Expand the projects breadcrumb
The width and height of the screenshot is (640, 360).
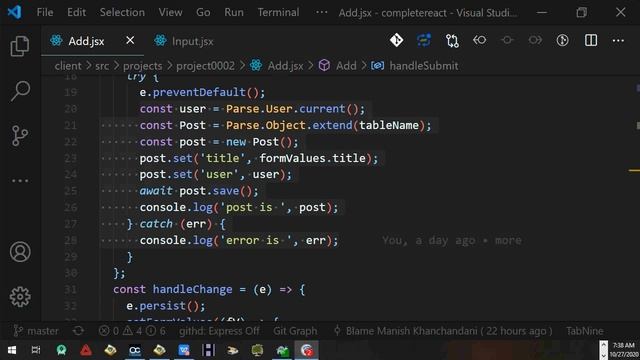142,66
